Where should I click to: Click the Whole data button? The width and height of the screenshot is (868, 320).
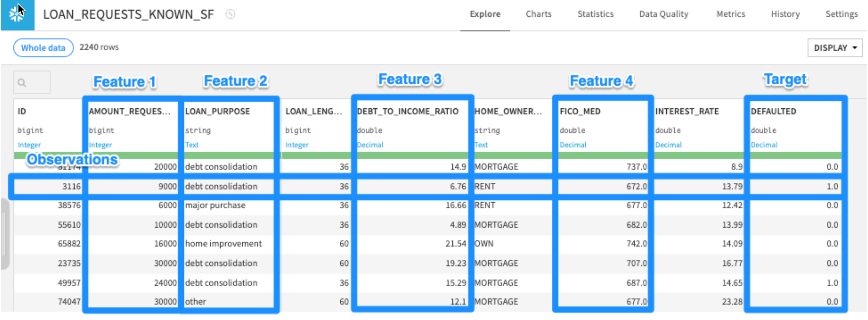(x=43, y=48)
